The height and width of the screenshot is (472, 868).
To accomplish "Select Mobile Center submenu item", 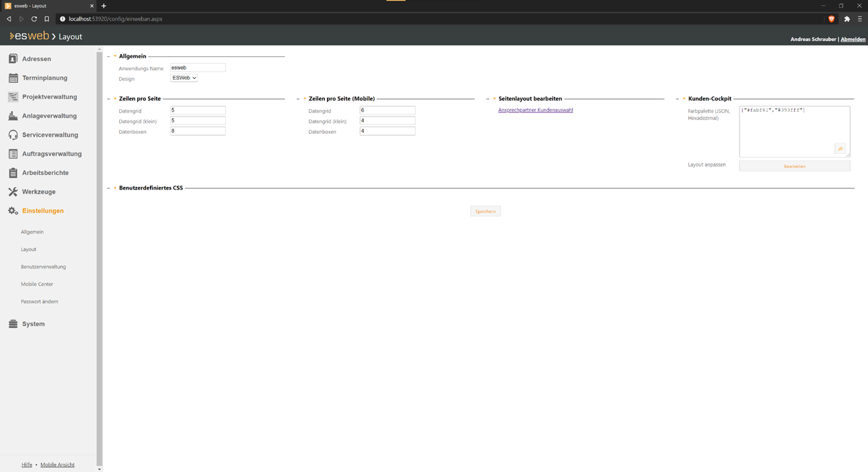I will pyautogui.click(x=37, y=284).
